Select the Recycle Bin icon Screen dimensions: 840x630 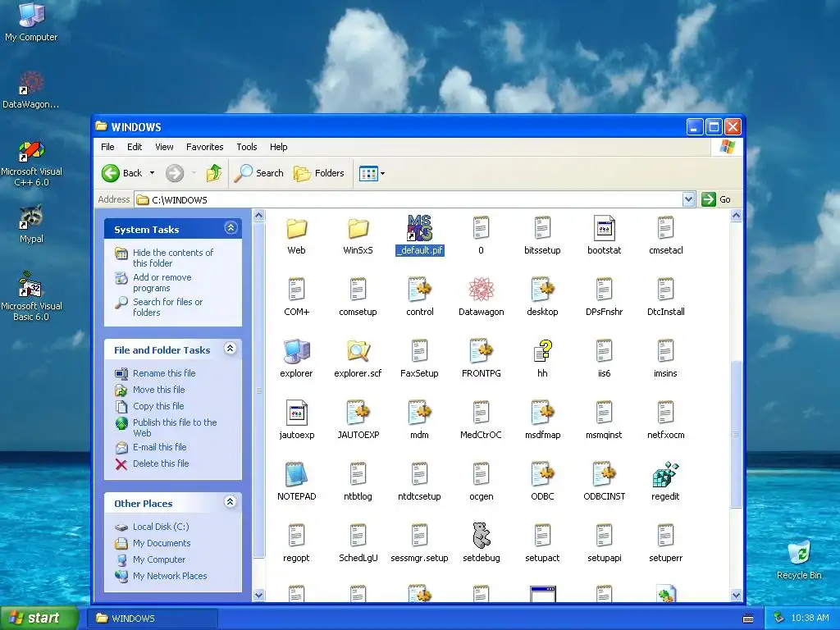(799, 559)
